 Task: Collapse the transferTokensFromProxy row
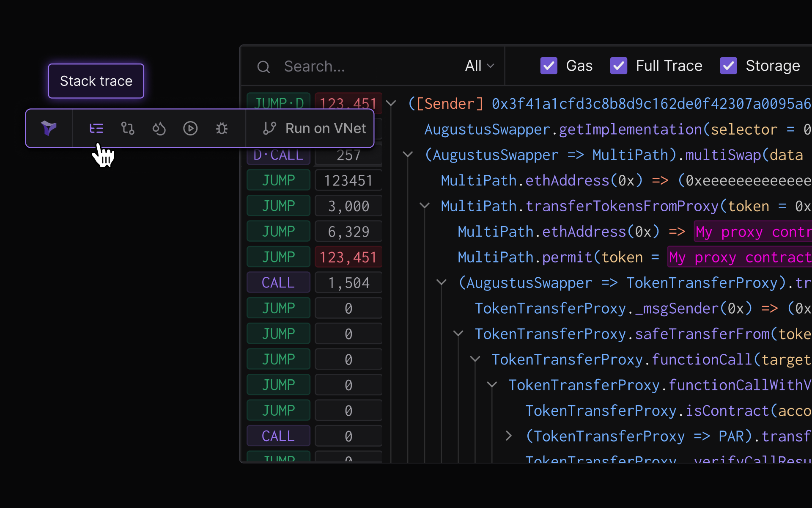point(424,206)
